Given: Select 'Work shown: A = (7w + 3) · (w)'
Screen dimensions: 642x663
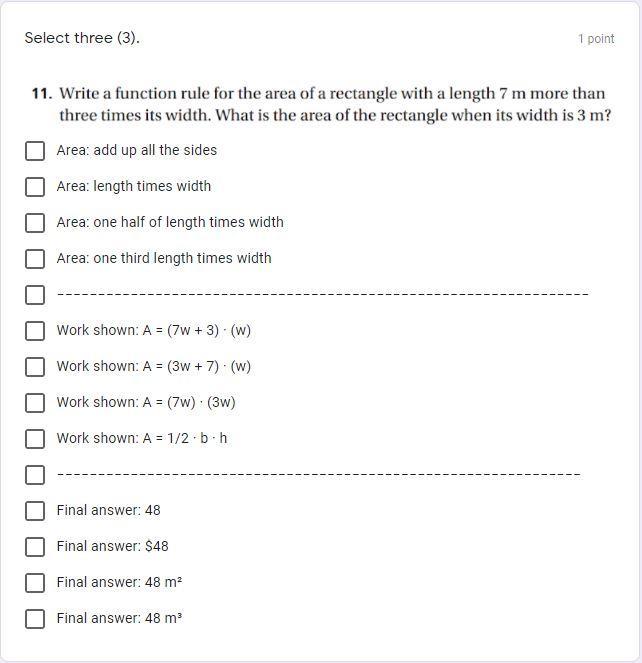Looking at the screenshot, I should [35, 331].
